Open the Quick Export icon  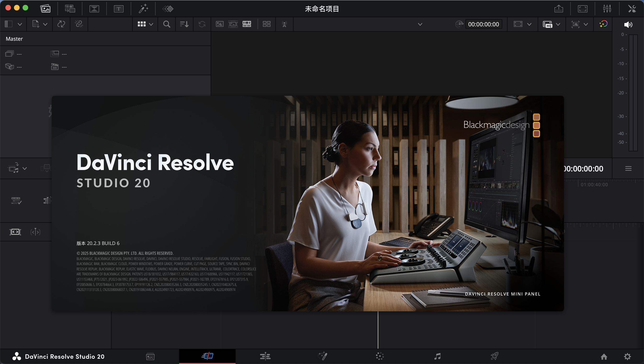point(559,9)
